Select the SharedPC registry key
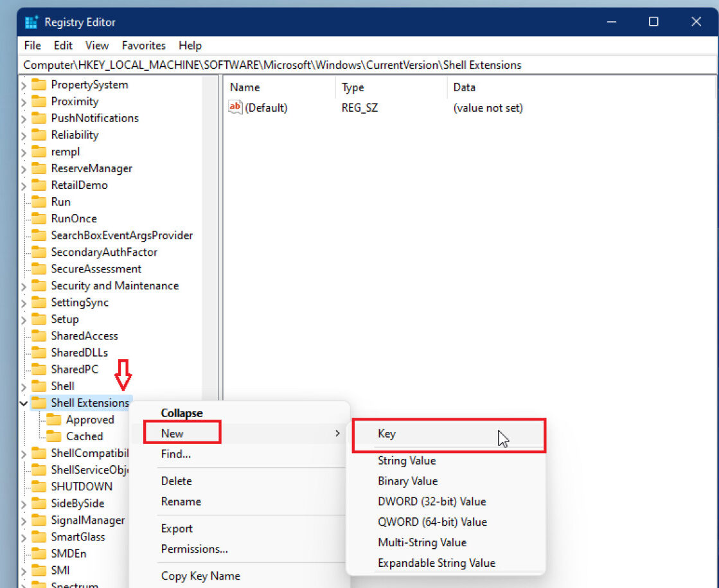This screenshot has width=719, height=588. [x=75, y=370]
